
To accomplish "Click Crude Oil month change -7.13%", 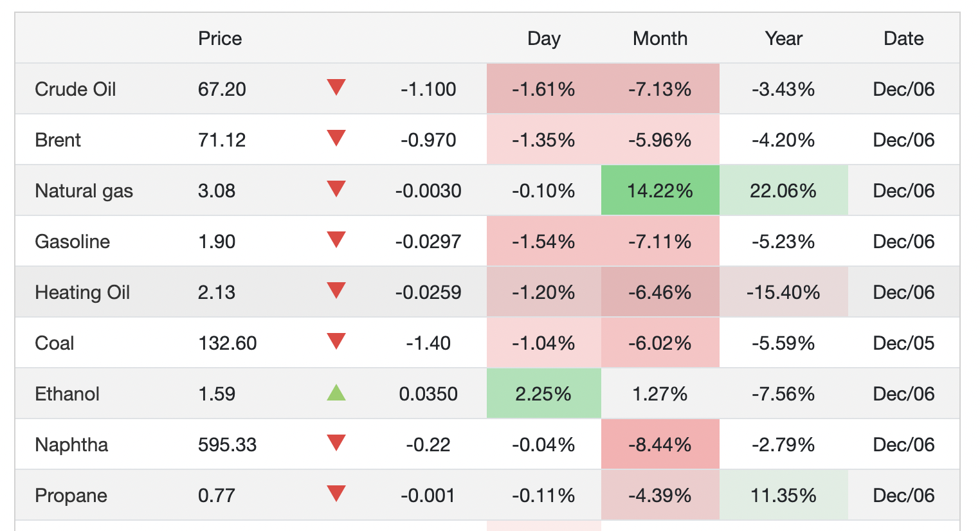I will (660, 89).
